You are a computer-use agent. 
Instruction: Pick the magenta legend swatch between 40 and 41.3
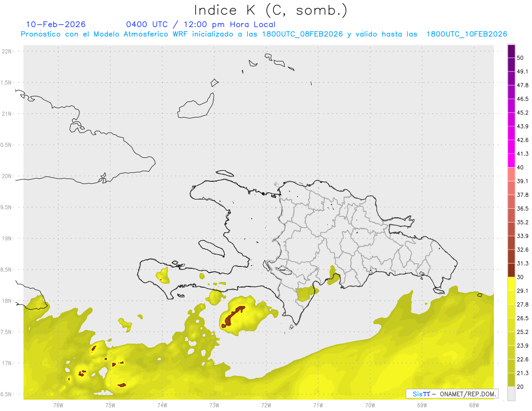511,160
